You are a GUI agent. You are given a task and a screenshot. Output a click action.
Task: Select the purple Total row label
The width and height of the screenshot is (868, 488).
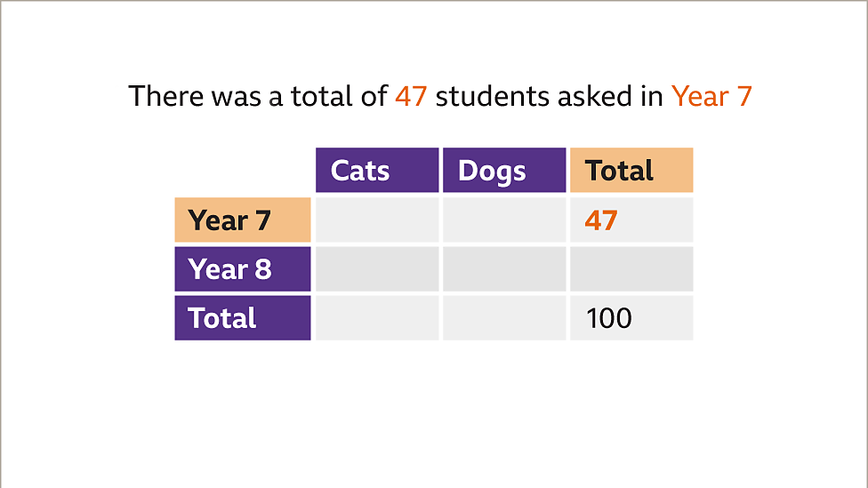click(243, 318)
